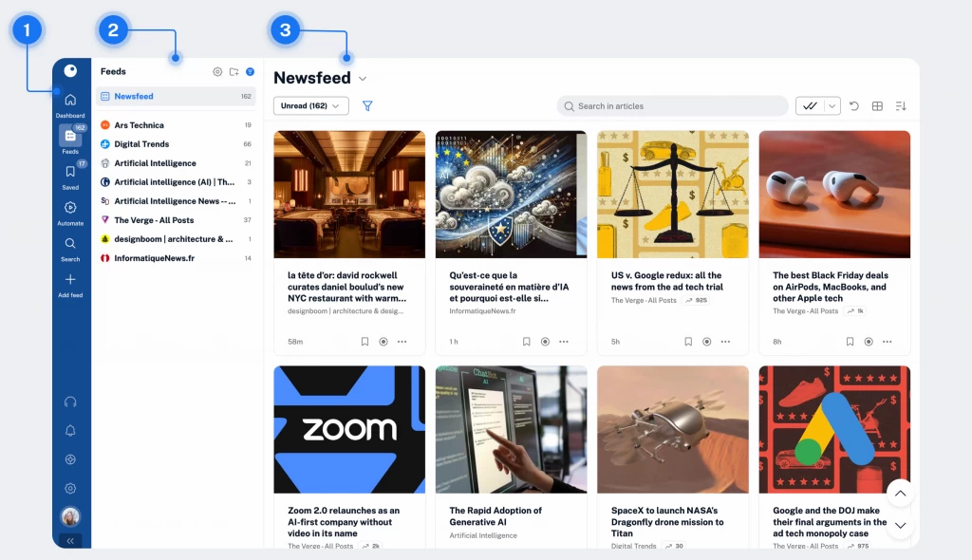Open Saved articles from the sidebar
Screen dimensions: 972x560
click(x=70, y=176)
